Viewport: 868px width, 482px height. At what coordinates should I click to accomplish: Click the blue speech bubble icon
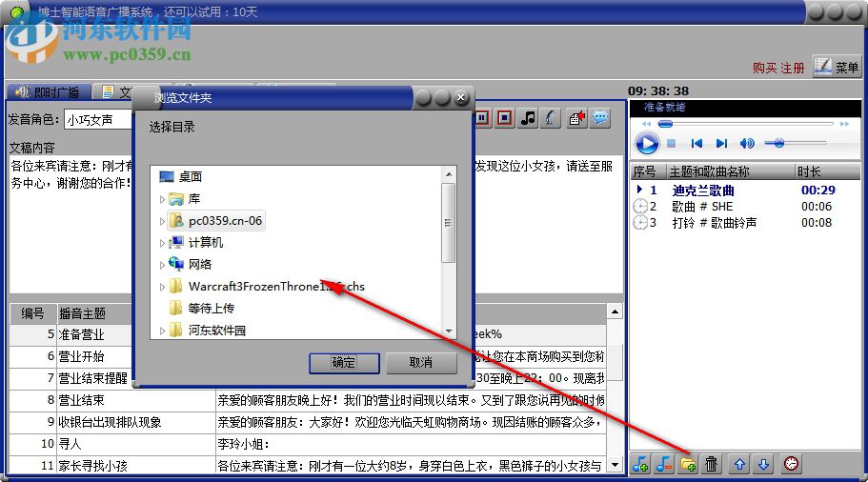[600, 118]
